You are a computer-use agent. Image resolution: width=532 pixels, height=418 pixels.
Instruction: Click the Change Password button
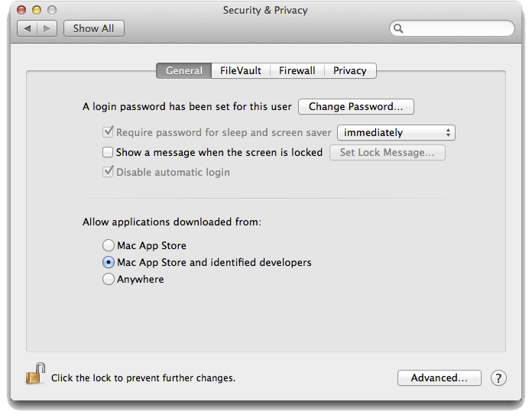(355, 106)
